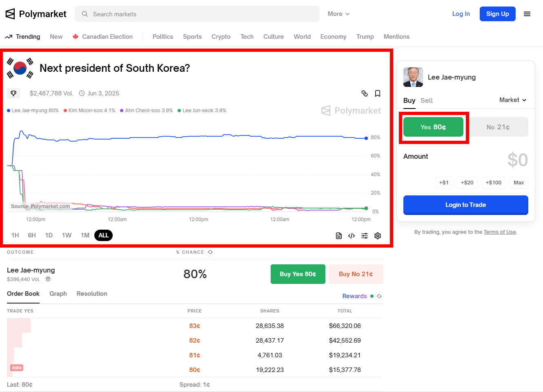Image resolution: width=543 pixels, height=392 pixels.
Task: Open the Tech category
Action: [x=247, y=37]
